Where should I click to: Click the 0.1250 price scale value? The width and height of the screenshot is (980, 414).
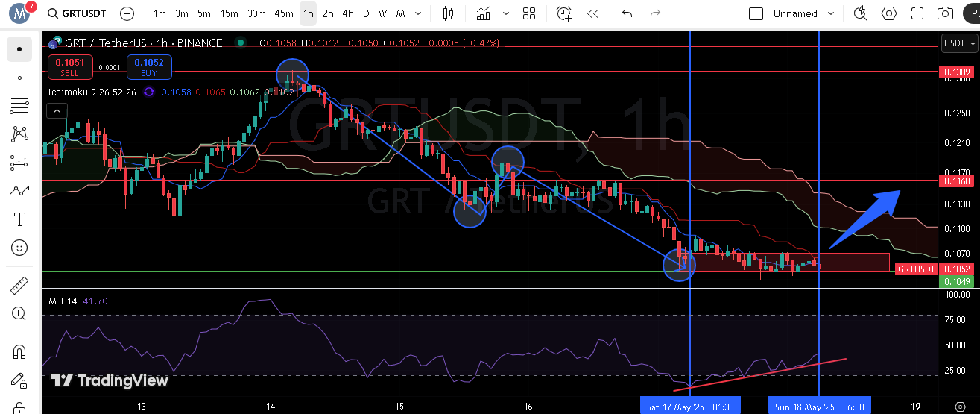[x=957, y=113]
